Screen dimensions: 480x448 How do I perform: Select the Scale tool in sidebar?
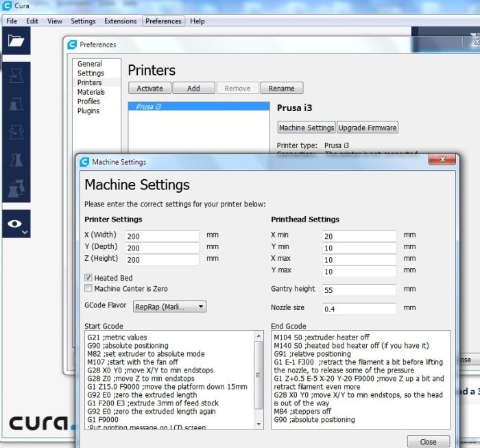[x=15, y=103]
